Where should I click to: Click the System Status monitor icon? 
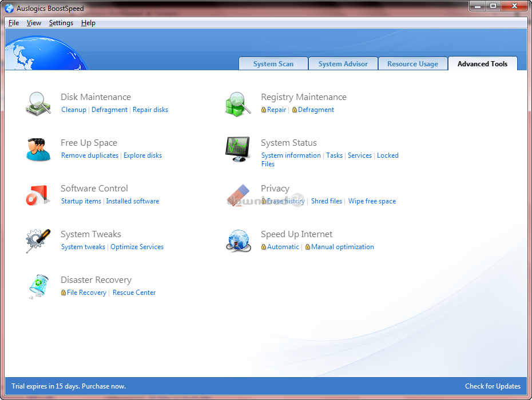coord(238,149)
